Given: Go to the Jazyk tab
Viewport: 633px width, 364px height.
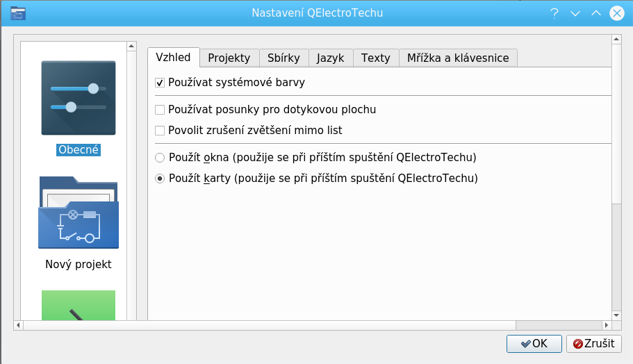Looking at the screenshot, I should [330, 58].
